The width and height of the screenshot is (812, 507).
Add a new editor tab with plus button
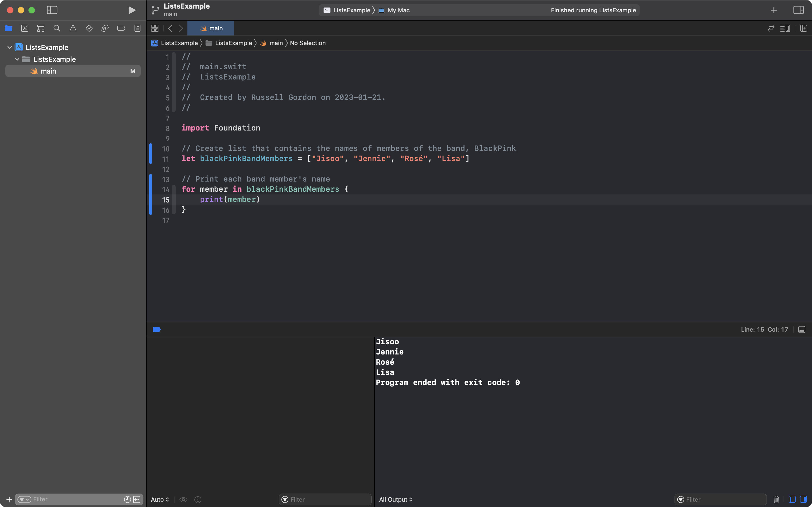tap(773, 10)
